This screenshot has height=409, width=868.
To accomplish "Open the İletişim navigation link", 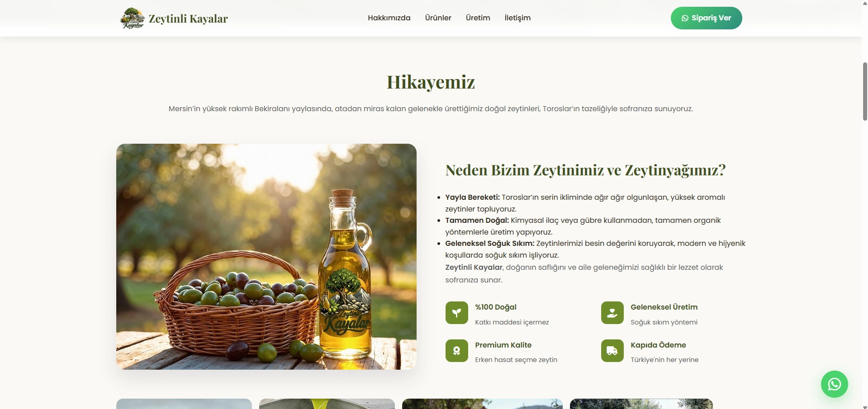I will 517,18.
